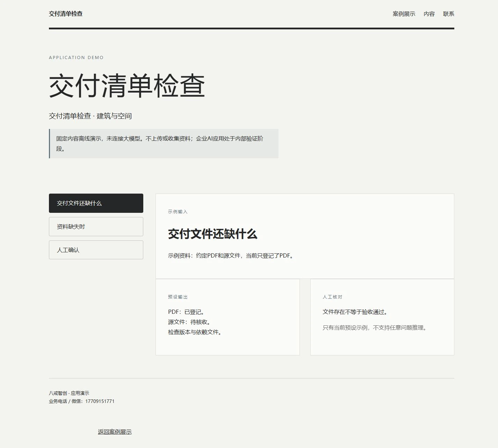Click the 预设输出 section label
The height and width of the screenshot is (448, 498).
(178, 297)
